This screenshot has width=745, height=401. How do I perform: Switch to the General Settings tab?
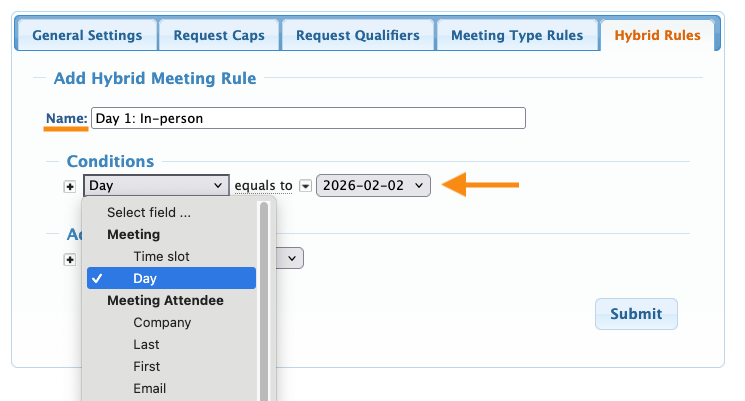[x=87, y=36]
